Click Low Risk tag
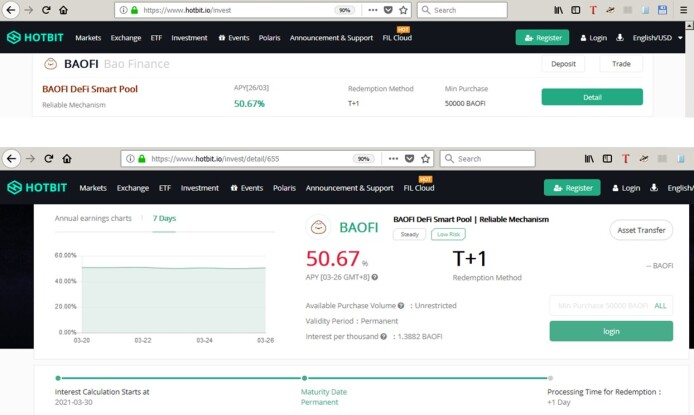Screen dimensions: 694x415 pos(448,234)
